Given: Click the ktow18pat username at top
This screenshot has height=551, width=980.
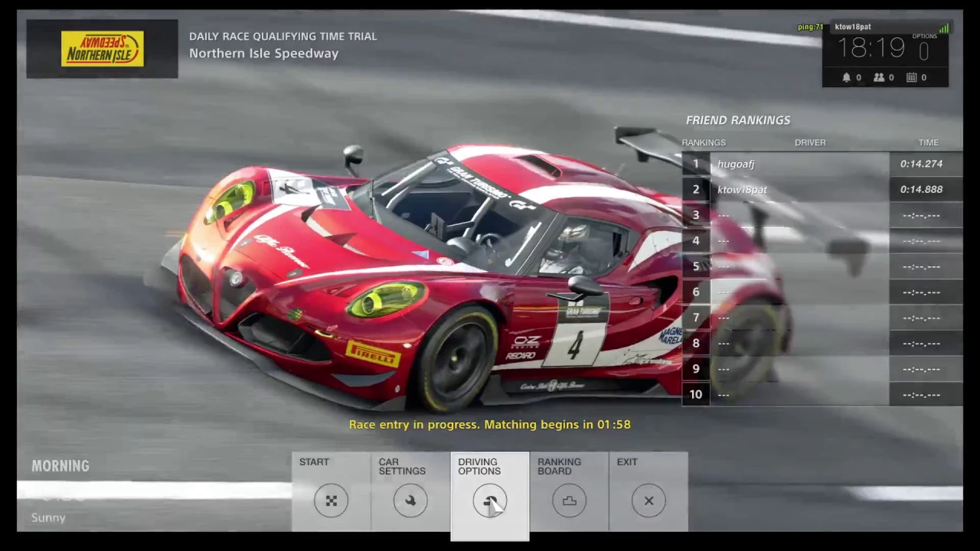Looking at the screenshot, I should [853, 27].
